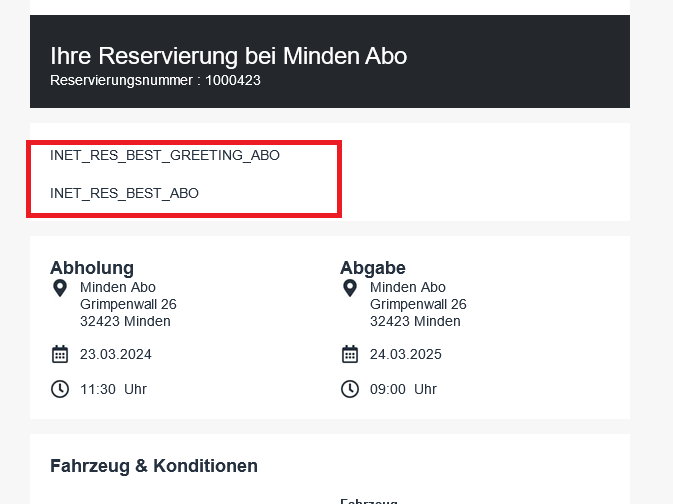Click the Abholung section heading
Image resolution: width=673 pixels, height=504 pixels.
tap(92, 267)
